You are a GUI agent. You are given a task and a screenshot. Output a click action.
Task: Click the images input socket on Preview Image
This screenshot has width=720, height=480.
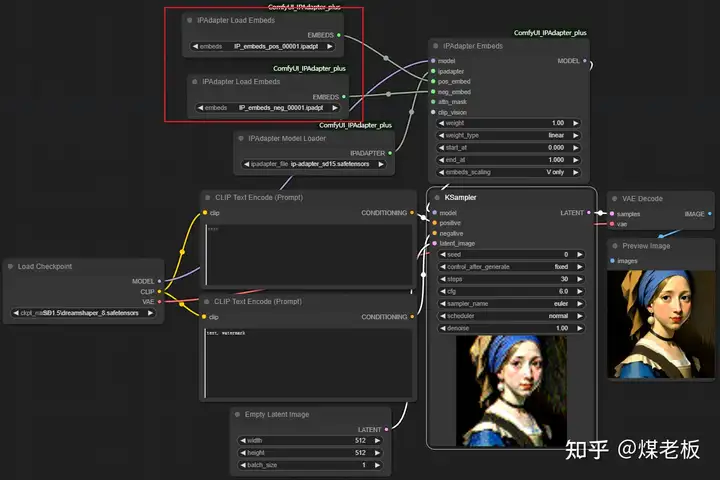tap(612, 260)
